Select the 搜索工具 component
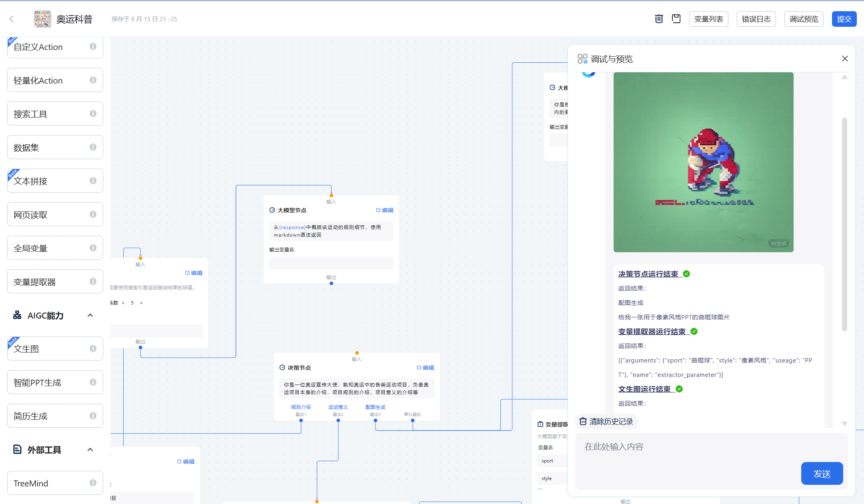This screenshot has height=504, width=864. click(55, 114)
